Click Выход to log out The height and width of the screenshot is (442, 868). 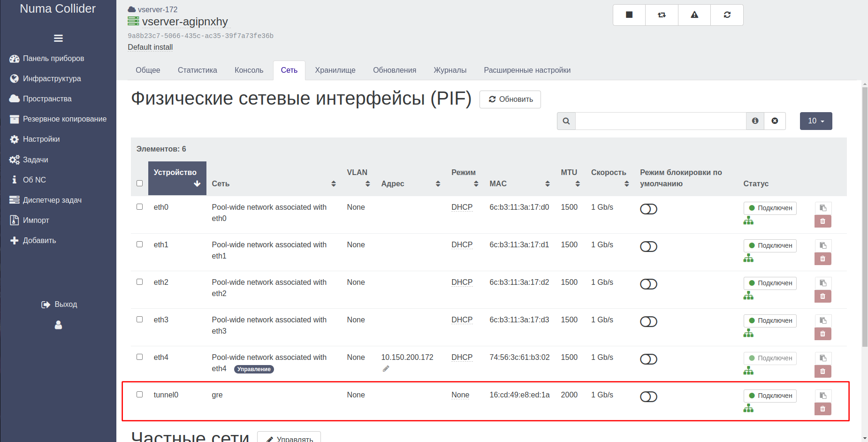(59, 305)
